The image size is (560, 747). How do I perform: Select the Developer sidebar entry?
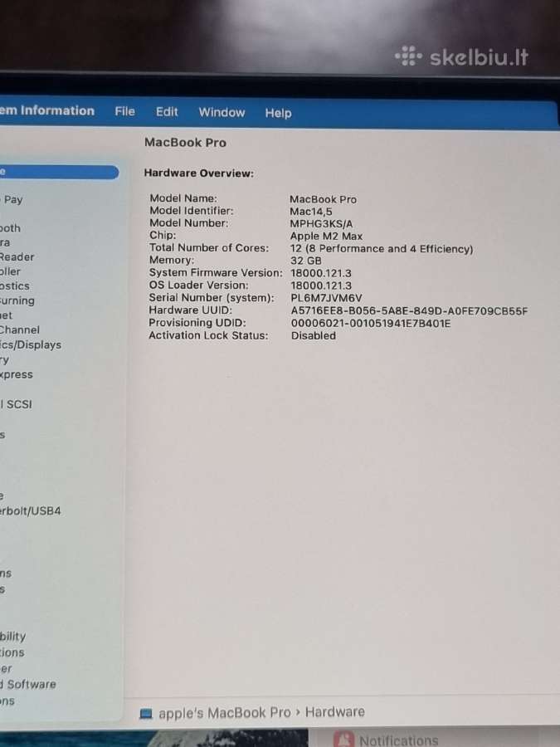point(6,668)
